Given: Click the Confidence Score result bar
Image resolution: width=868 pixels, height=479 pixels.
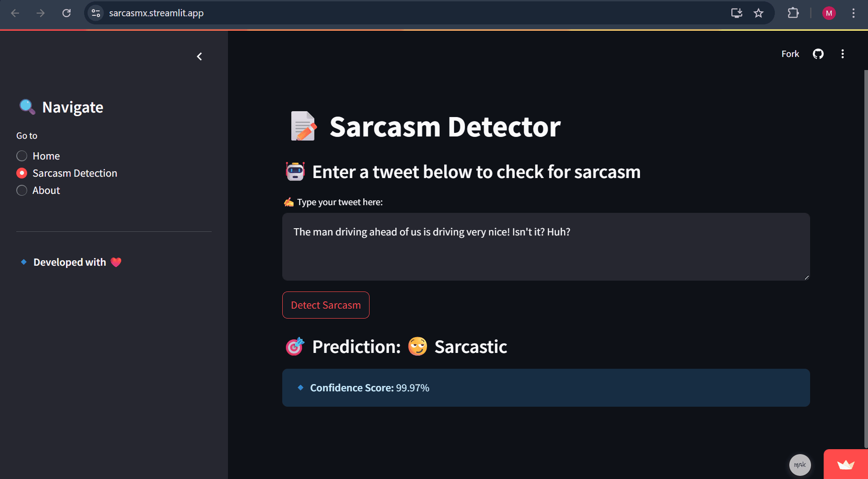Looking at the screenshot, I should point(545,387).
